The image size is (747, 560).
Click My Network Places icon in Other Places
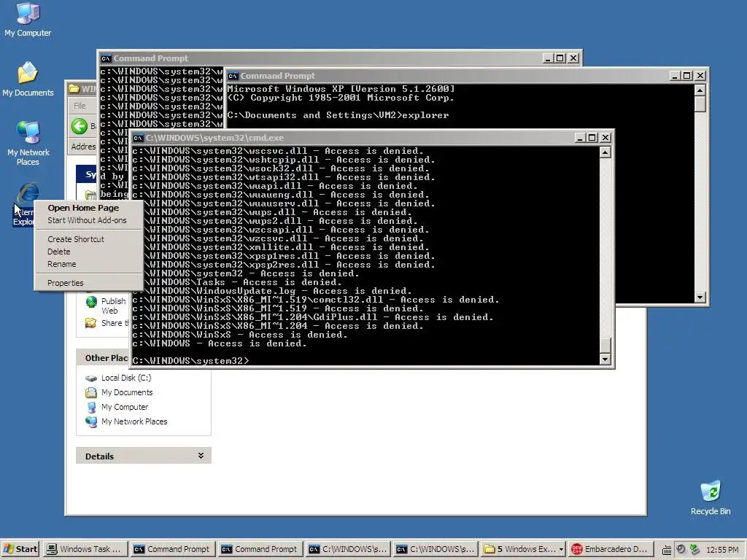tap(91, 421)
